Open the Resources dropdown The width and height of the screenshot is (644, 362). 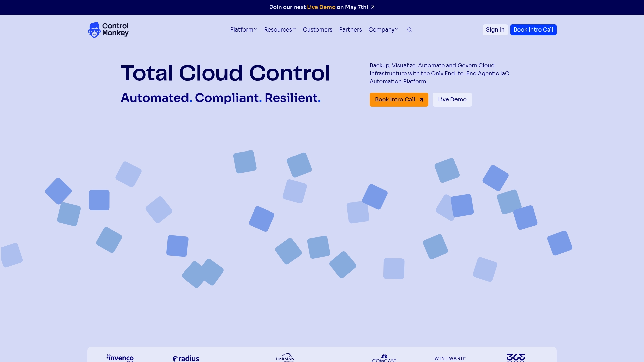(280, 29)
